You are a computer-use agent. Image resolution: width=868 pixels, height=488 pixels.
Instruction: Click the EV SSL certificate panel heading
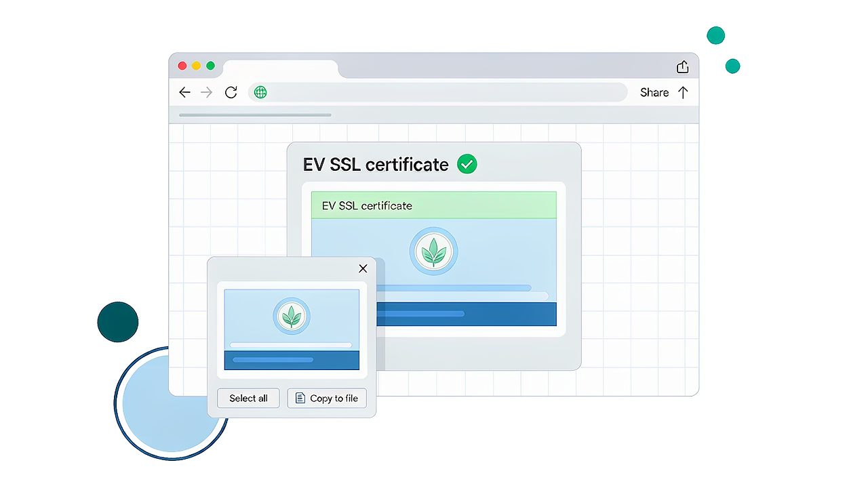coord(376,165)
